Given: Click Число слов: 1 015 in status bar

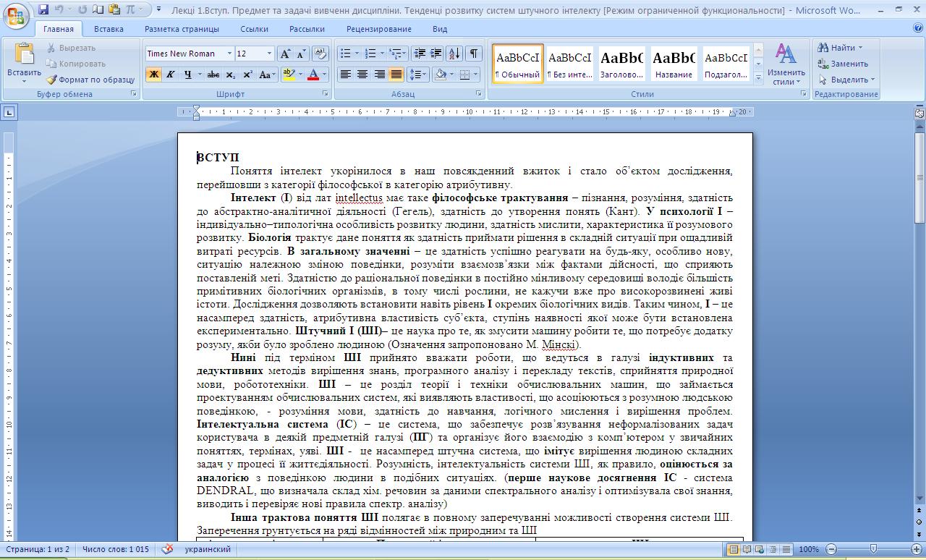Looking at the screenshot, I should [x=116, y=549].
